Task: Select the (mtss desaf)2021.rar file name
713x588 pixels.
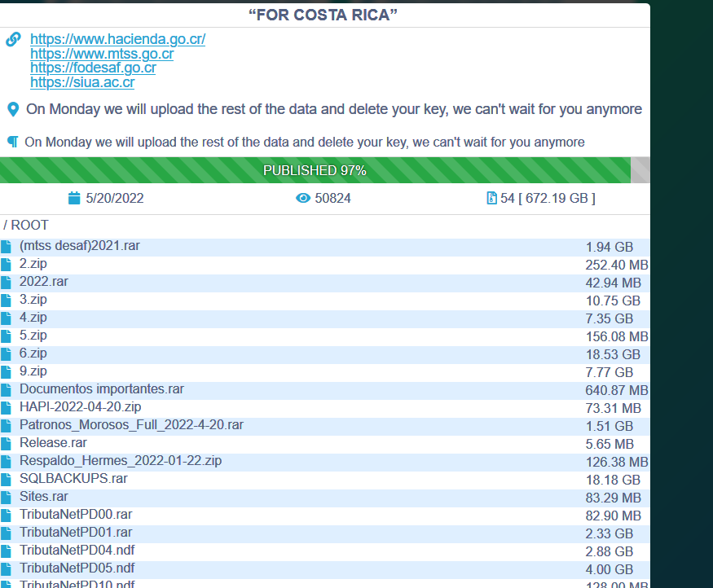Action: click(80, 246)
